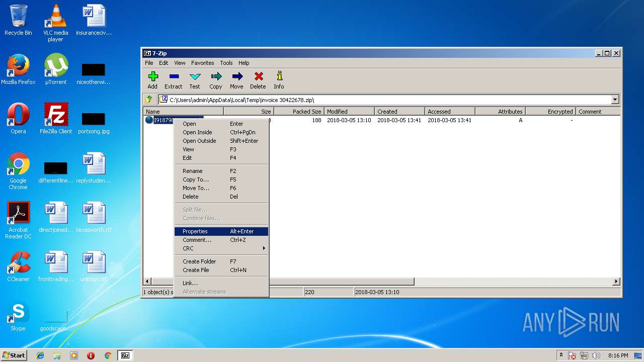Select the portsong.jpg desktop file

click(94, 122)
